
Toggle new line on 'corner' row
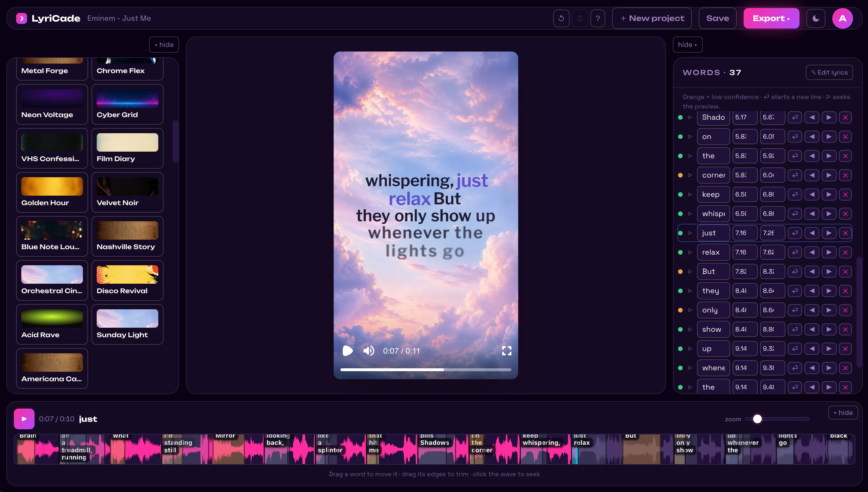[795, 176]
